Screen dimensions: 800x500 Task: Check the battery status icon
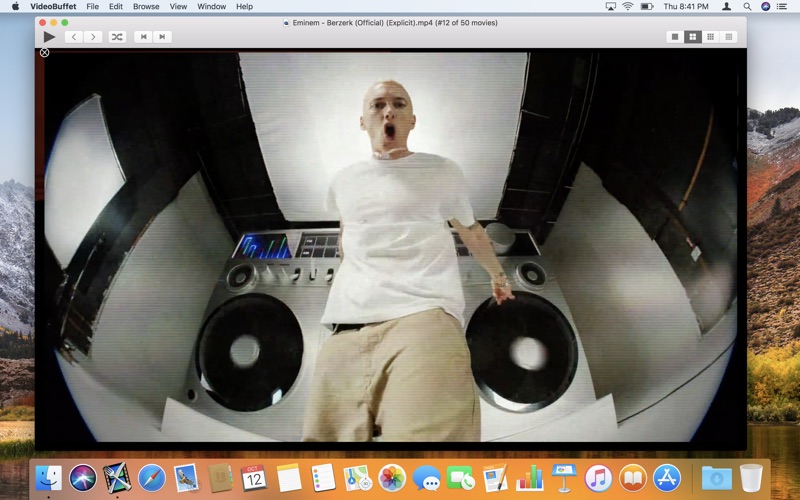pos(647,7)
